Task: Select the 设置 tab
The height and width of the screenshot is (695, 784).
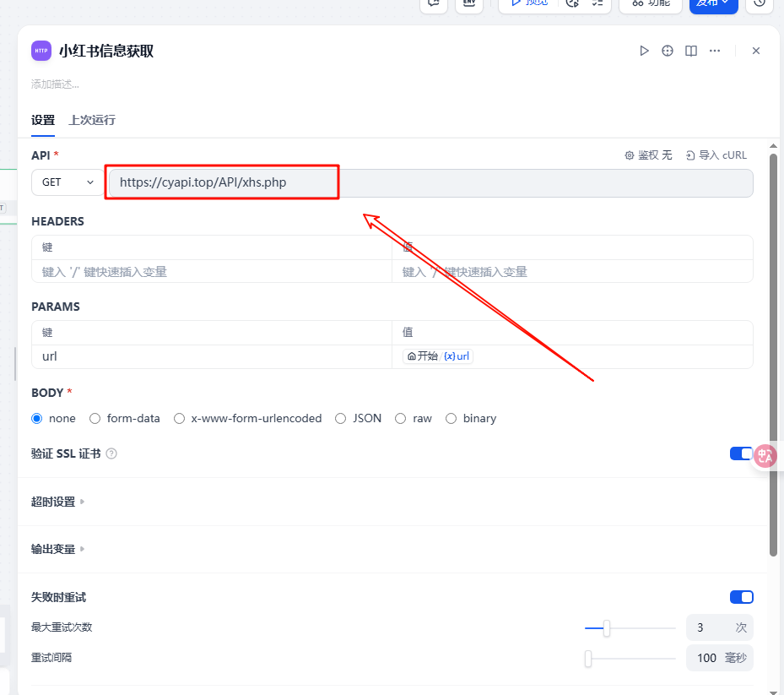Action: 43,120
